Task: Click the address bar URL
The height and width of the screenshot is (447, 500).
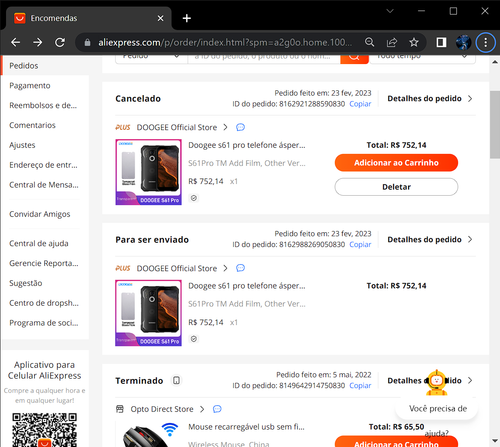Action: point(225,42)
